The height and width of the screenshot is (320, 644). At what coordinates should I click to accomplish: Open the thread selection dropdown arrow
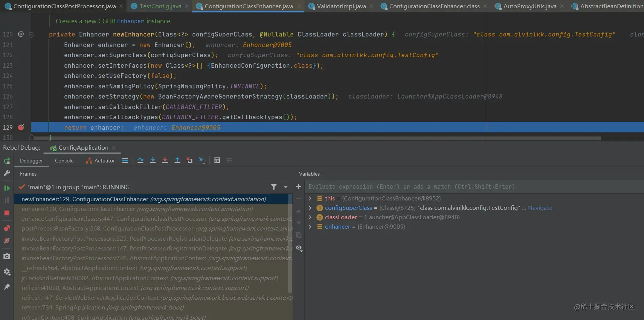[x=285, y=187]
